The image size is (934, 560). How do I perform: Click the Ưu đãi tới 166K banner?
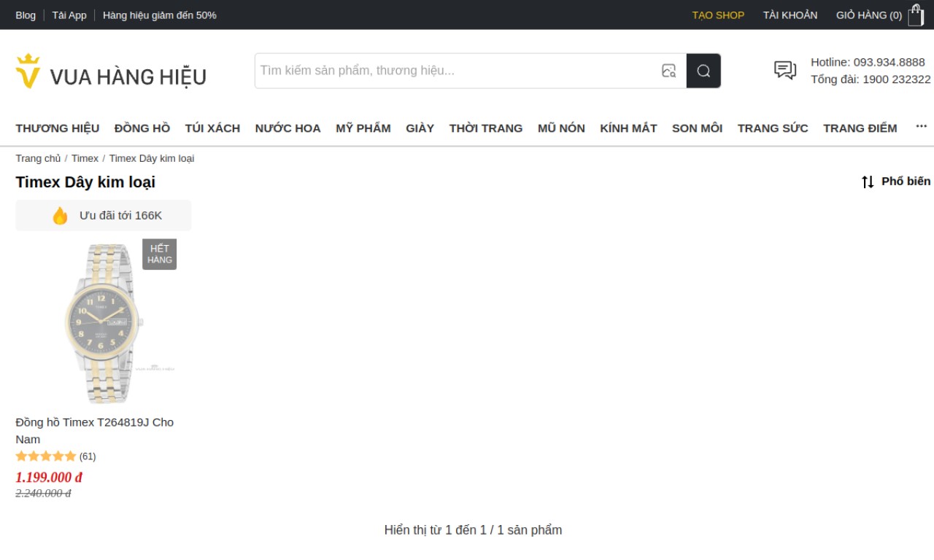point(104,216)
